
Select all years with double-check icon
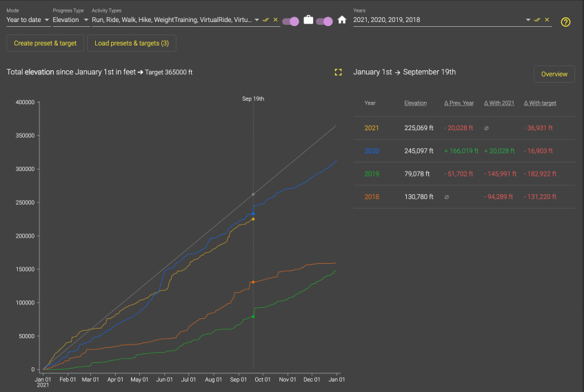click(537, 20)
